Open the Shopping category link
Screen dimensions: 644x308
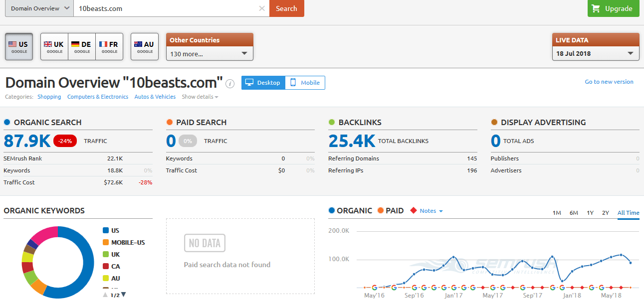(x=49, y=97)
